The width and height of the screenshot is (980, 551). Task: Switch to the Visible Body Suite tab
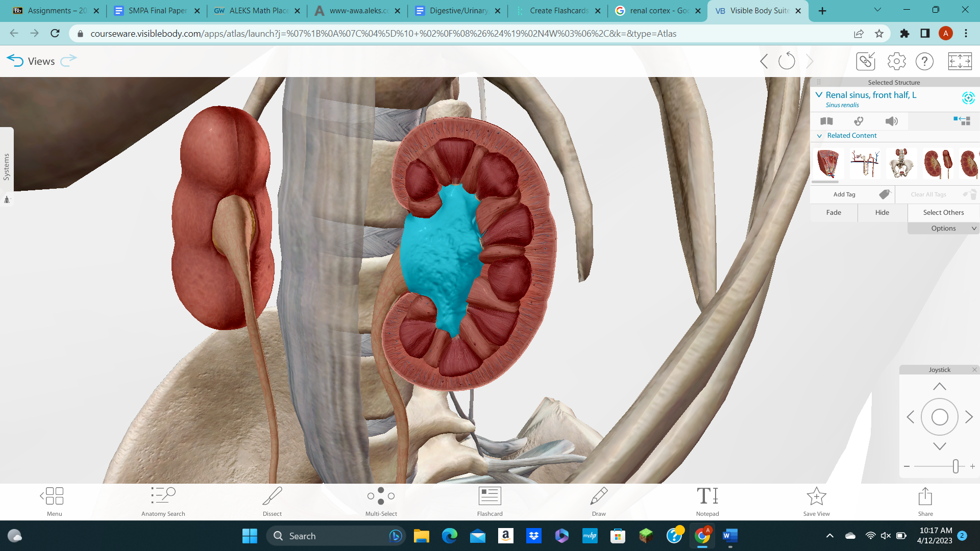(x=754, y=10)
